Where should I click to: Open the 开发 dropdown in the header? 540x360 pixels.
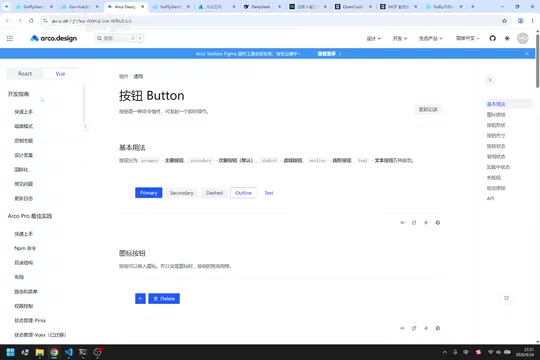[x=400, y=38]
